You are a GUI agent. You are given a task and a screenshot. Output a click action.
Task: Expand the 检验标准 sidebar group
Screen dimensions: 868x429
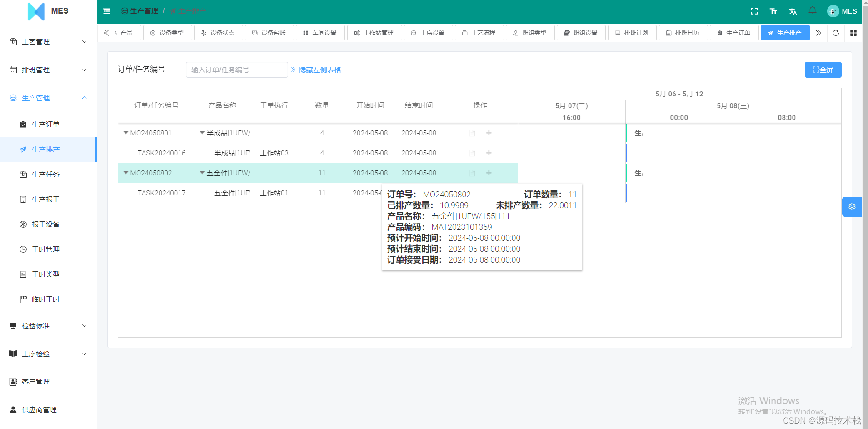tap(48, 326)
